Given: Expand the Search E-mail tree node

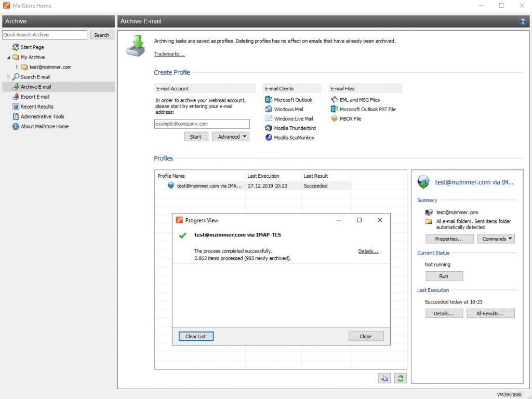Looking at the screenshot, I should [8, 77].
